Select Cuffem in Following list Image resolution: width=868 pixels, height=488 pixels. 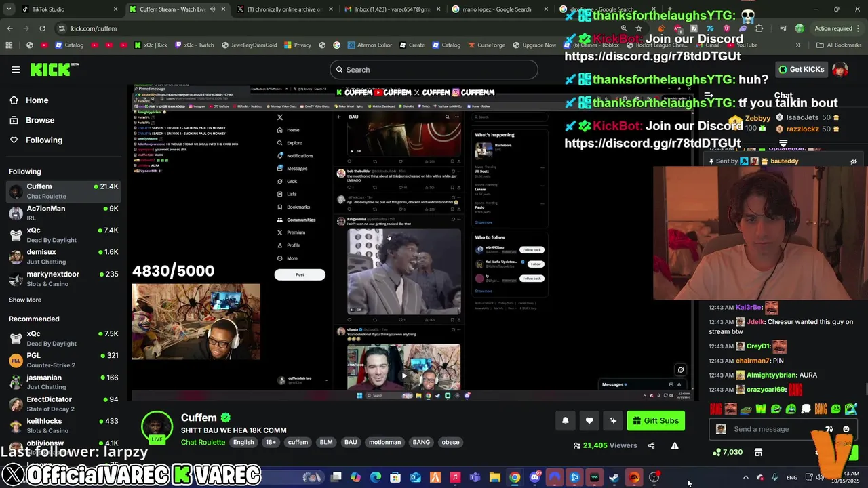64,191
